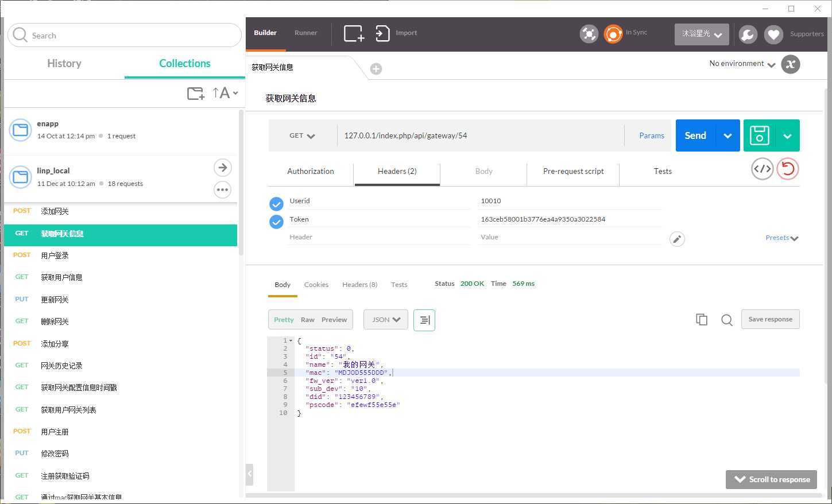832x504 pixels.
Task: Click the heart Supporters icon
Action: (x=773, y=34)
